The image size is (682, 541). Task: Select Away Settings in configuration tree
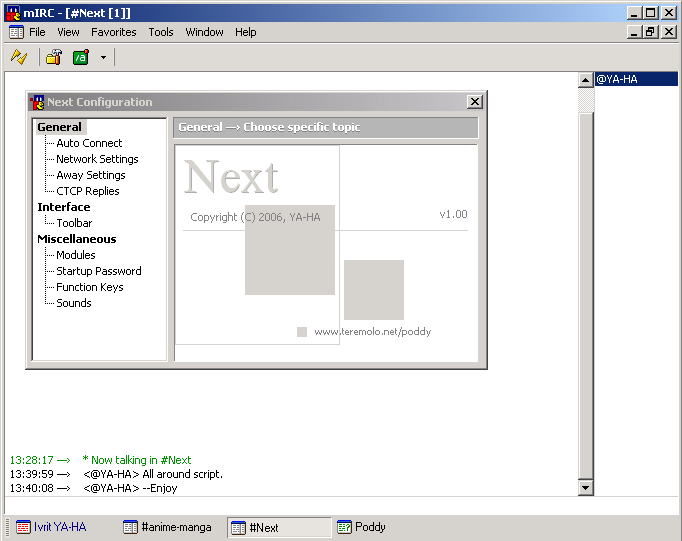coord(90,175)
